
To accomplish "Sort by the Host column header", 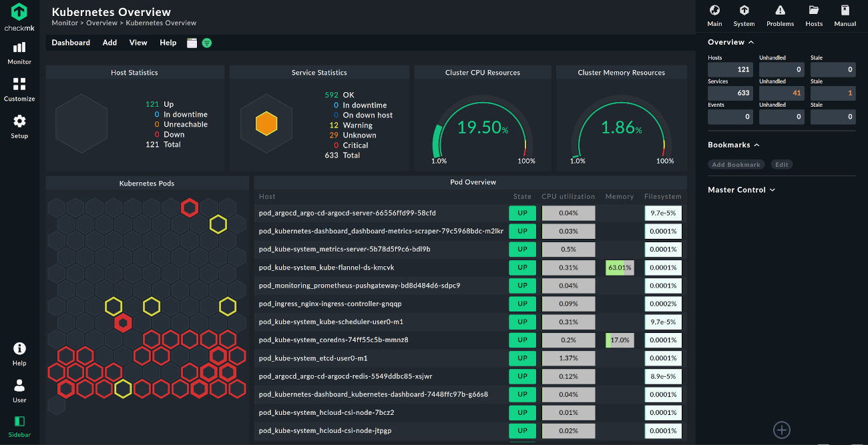I will (x=267, y=197).
